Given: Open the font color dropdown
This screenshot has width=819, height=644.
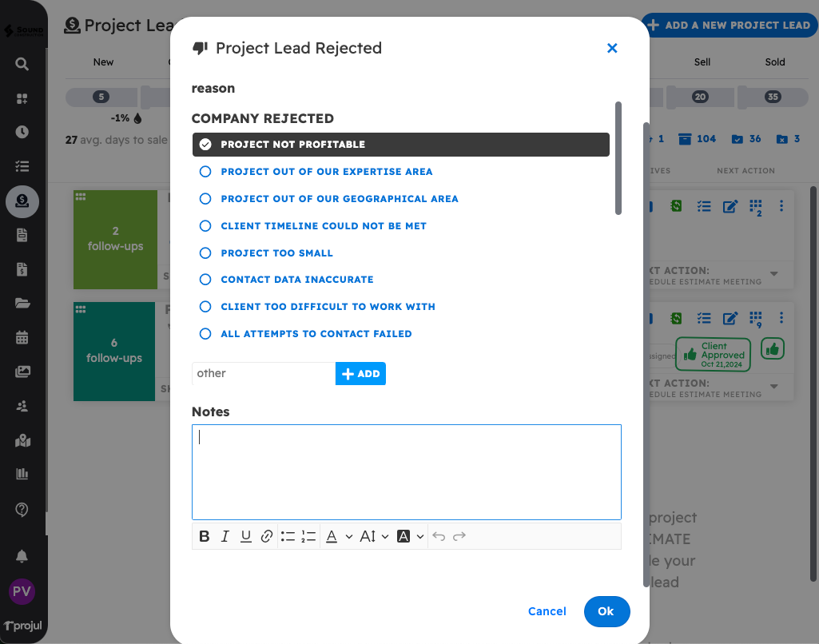Looking at the screenshot, I should (339, 536).
